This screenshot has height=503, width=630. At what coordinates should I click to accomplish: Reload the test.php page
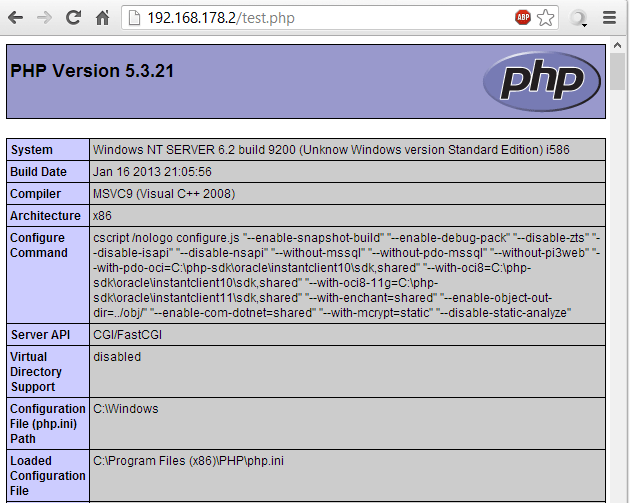pos(73,18)
